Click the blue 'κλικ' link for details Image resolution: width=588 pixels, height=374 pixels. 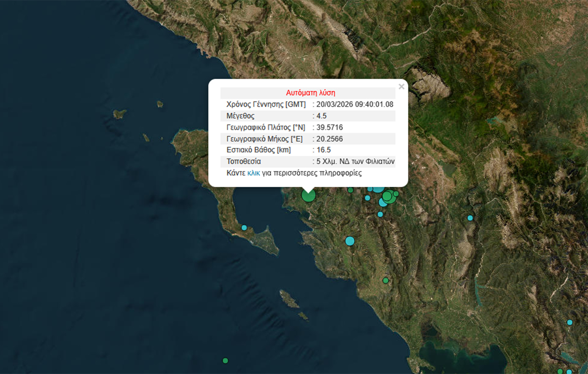pos(253,173)
